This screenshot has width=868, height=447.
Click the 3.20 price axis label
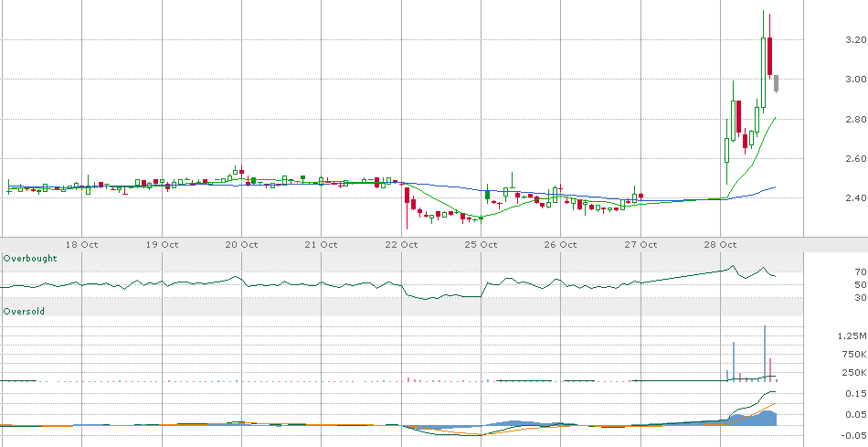click(x=856, y=40)
